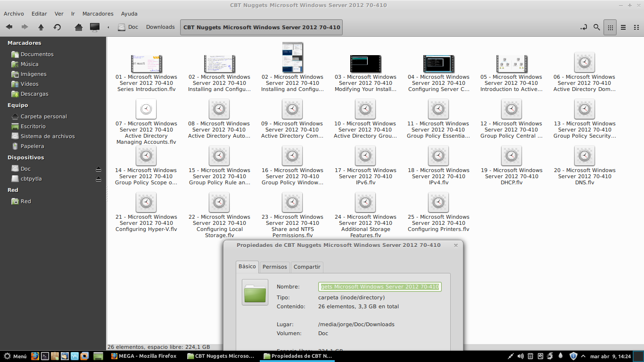
Task: Click the trash icon in system tray
Action: [530, 356]
